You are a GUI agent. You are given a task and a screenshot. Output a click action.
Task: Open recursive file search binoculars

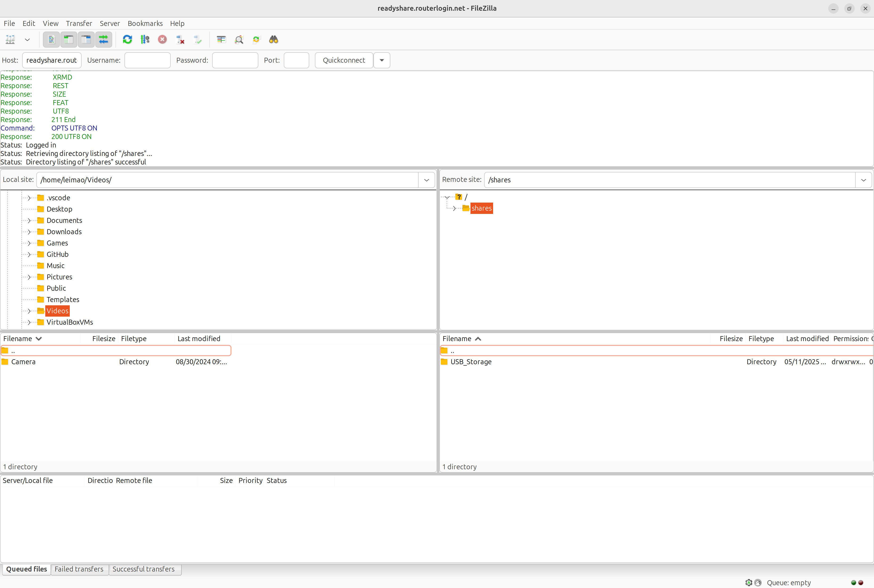(x=274, y=39)
